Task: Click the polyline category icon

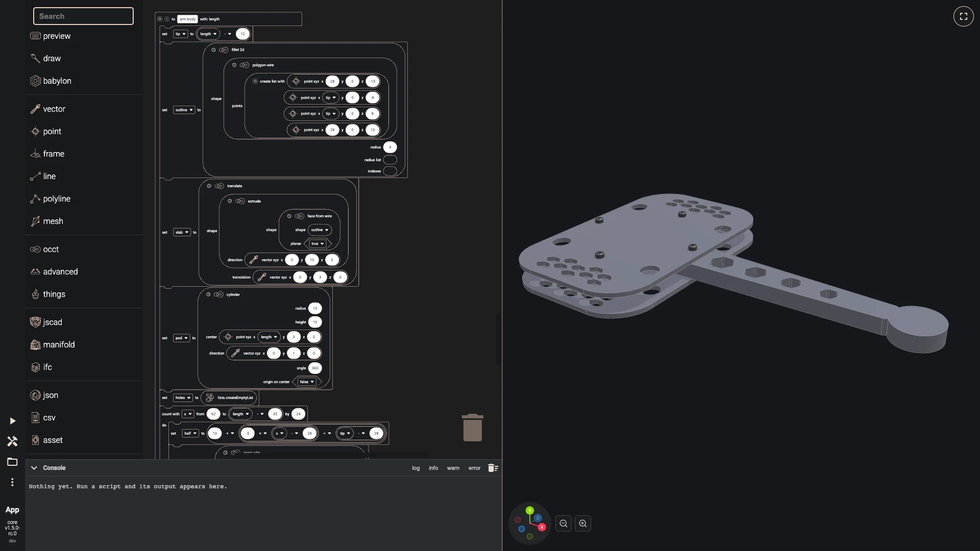Action: [x=35, y=198]
